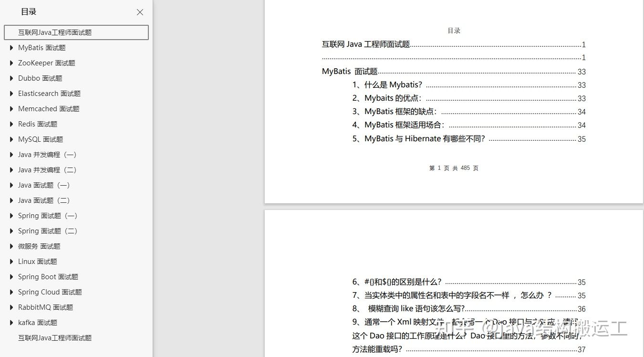Viewport: 644px width, 357px height.
Task: Open ZooKeeper 面试题 bookmark label
Action: click(47, 63)
